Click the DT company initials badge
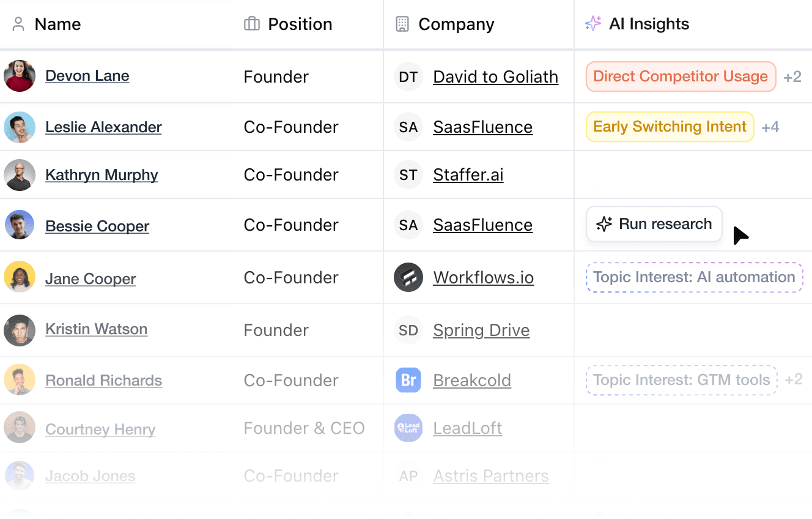Viewport: 812px width, 519px height. coord(408,77)
